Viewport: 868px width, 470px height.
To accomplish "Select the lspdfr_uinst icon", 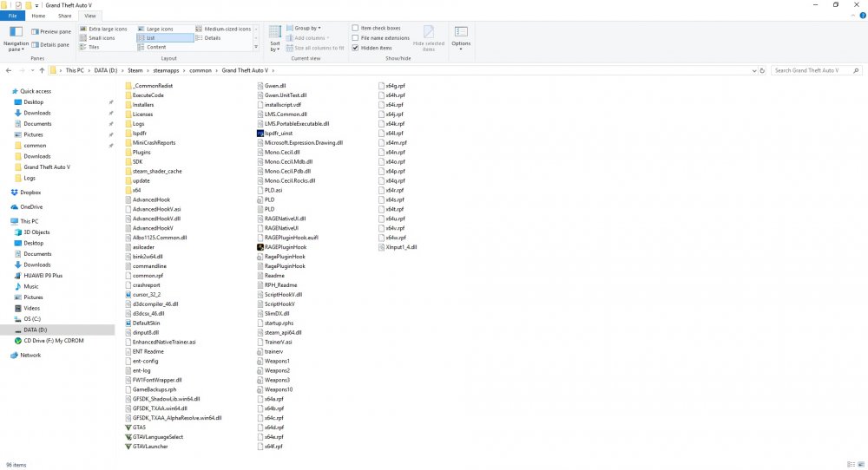I will [x=260, y=134].
